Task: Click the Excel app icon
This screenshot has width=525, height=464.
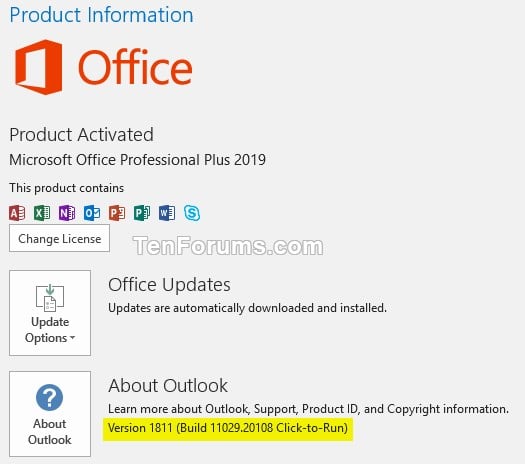Action: 42,213
